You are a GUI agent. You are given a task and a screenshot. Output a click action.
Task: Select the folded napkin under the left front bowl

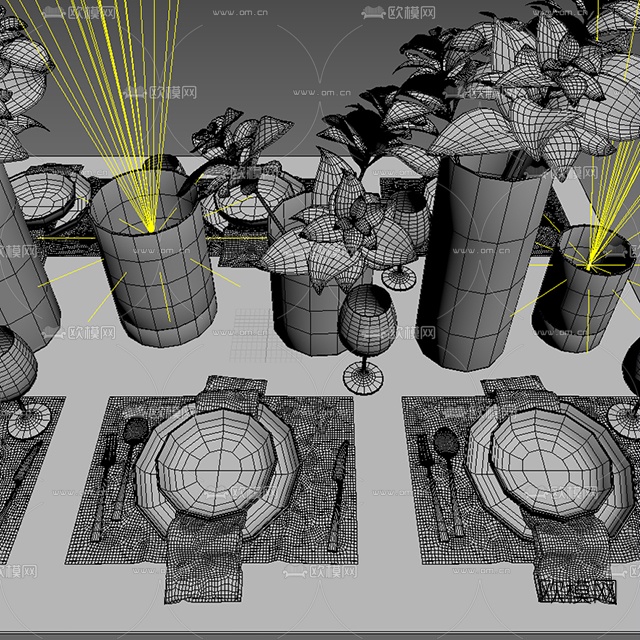pyautogui.click(x=205, y=558)
